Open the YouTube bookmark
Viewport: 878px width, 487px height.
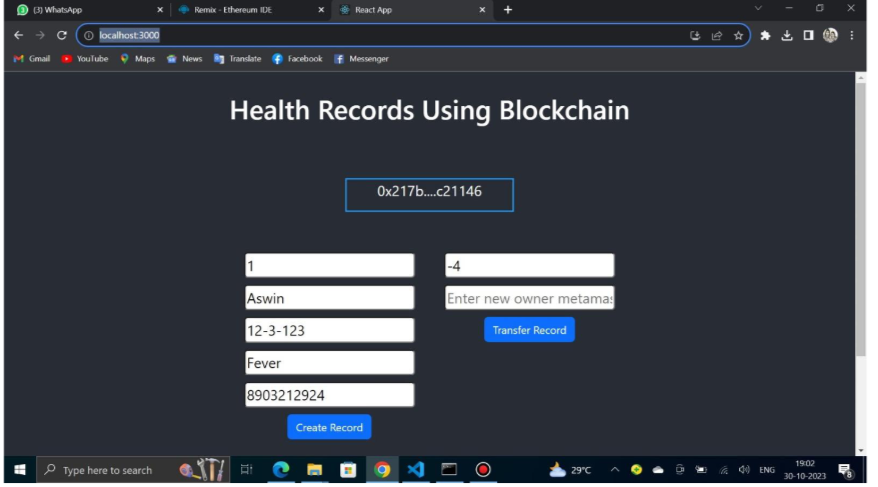tap(85, 59)
